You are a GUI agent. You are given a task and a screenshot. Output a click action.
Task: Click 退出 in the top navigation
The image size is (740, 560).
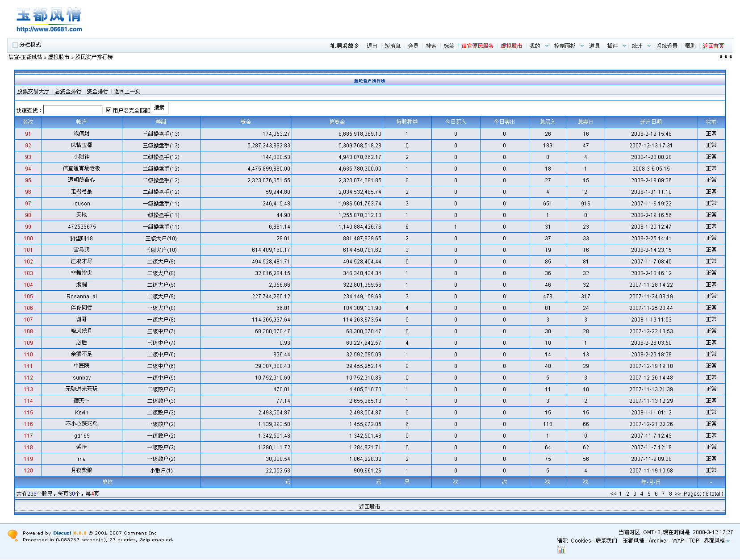[372, 46]
